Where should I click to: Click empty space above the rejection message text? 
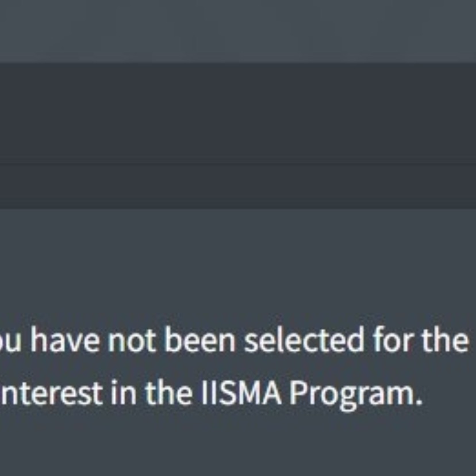coord(238,259)
